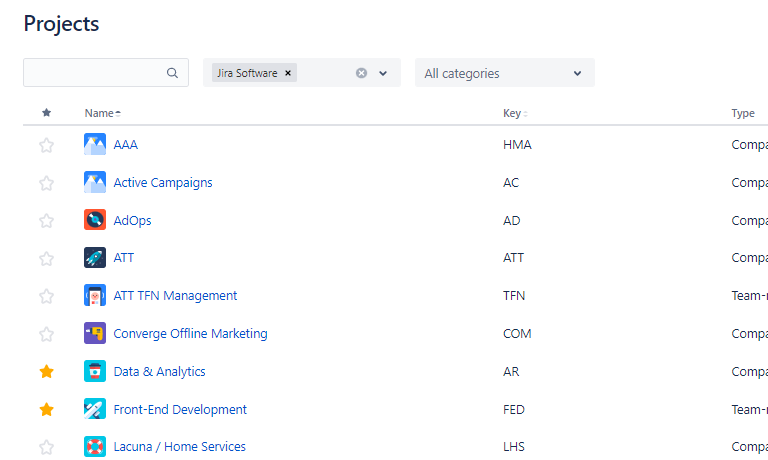Star the AdOps project
The width and height of the screenshot is (768, 460).
point(47,220)
